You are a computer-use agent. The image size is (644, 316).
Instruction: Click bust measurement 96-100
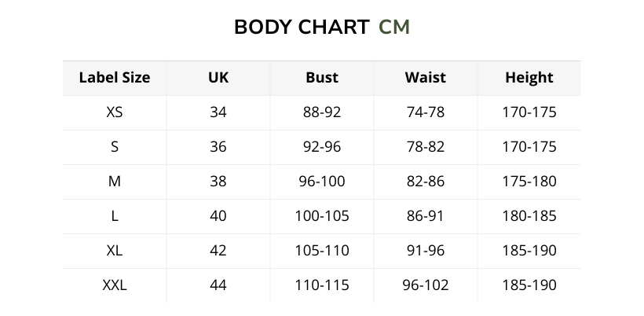[322, 182]
